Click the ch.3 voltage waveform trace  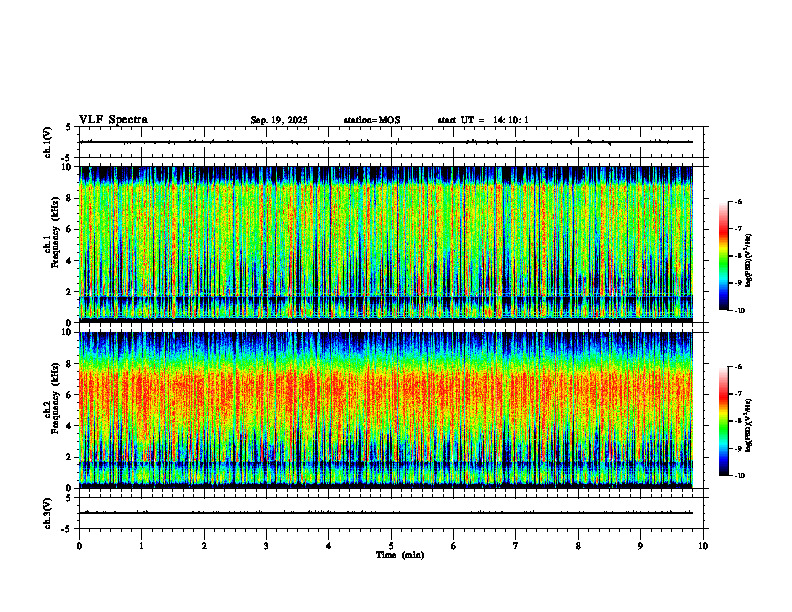coord(386,513)
